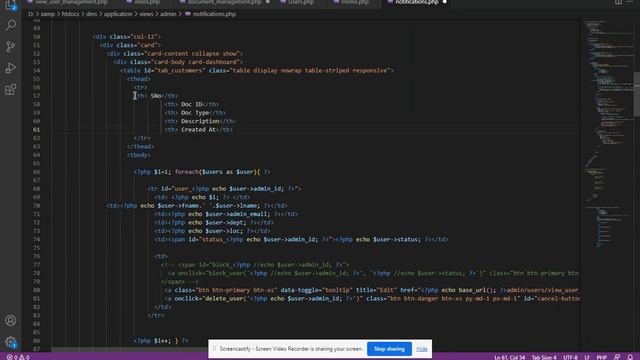Click the 'Doc Type' header text
The image size is (640, 360).
195,113
